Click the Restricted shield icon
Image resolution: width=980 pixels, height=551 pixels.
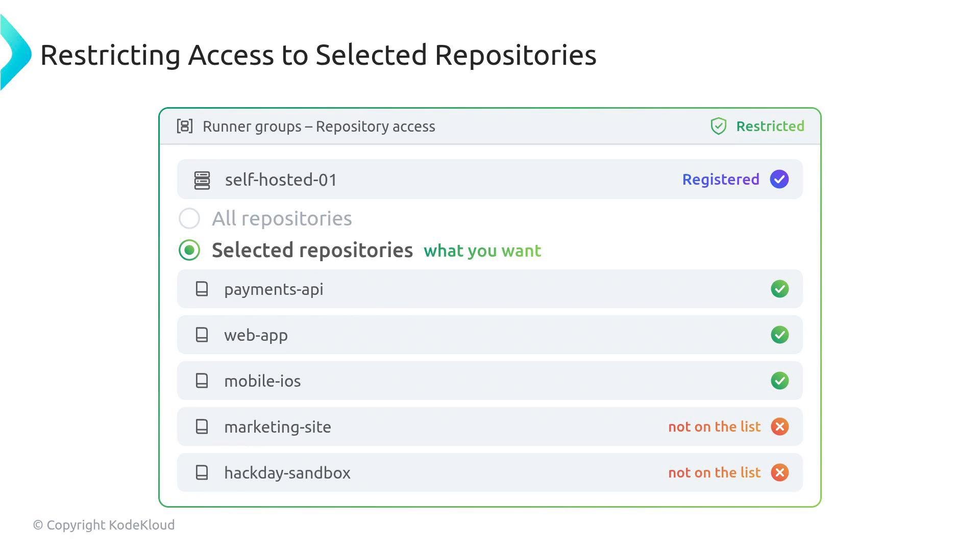click(718, 126)
